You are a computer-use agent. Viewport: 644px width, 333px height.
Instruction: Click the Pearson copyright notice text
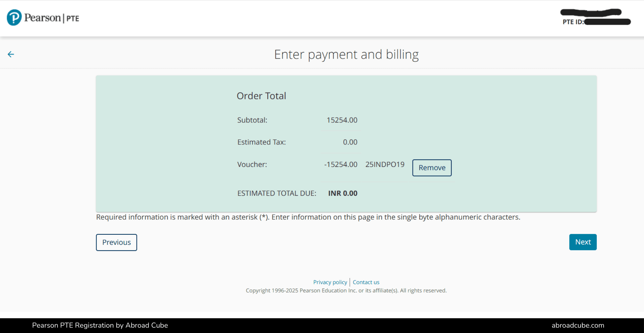(346, 290)
